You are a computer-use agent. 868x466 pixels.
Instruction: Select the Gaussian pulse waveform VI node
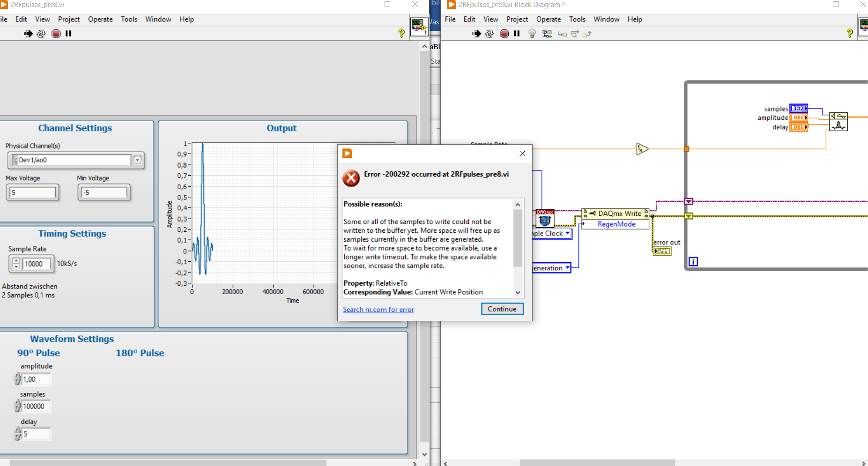point(838,121)
